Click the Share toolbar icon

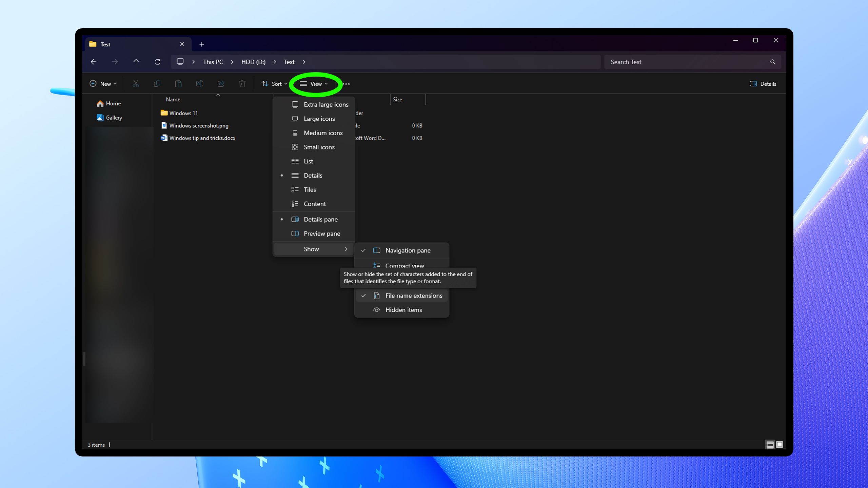click(x=221, y=84)
